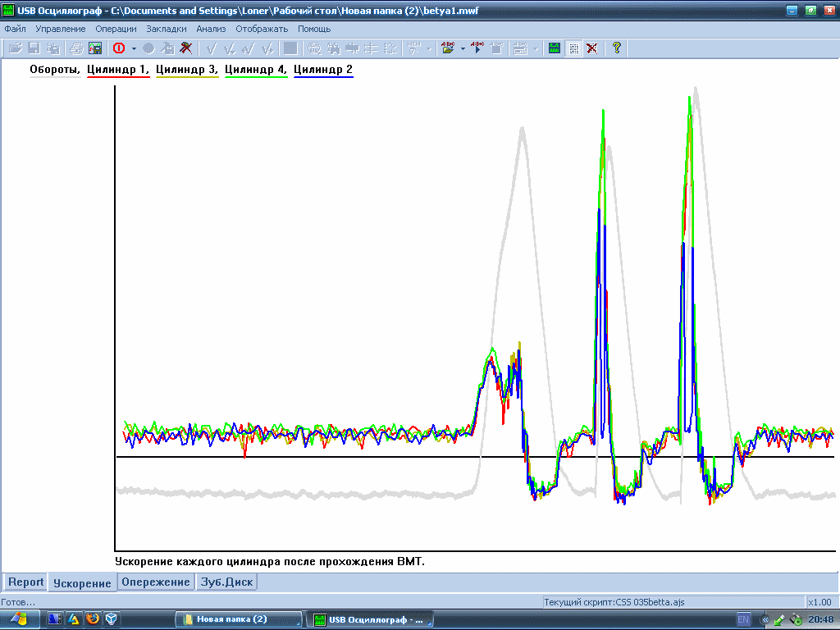Open Новая папка (2) taskbar button
This screenshot has height=630, width=840.
(238, 619)
